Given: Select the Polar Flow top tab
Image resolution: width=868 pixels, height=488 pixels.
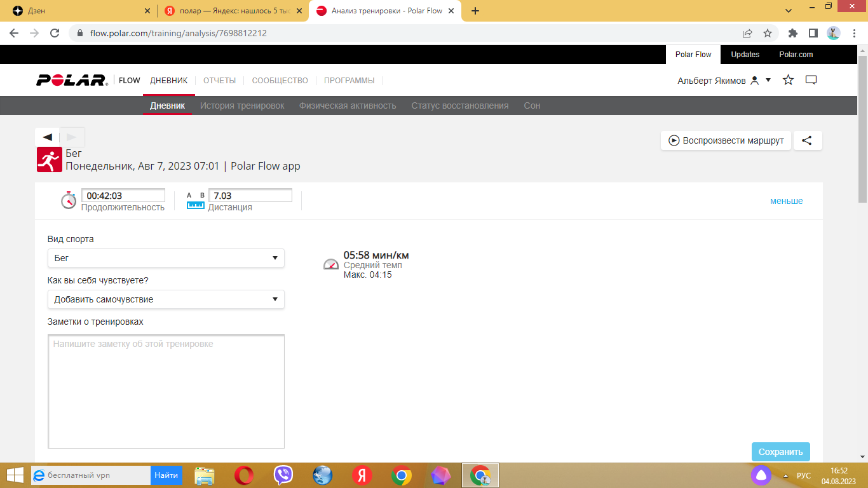Looking at the screenshot, I should click(693, 55).
